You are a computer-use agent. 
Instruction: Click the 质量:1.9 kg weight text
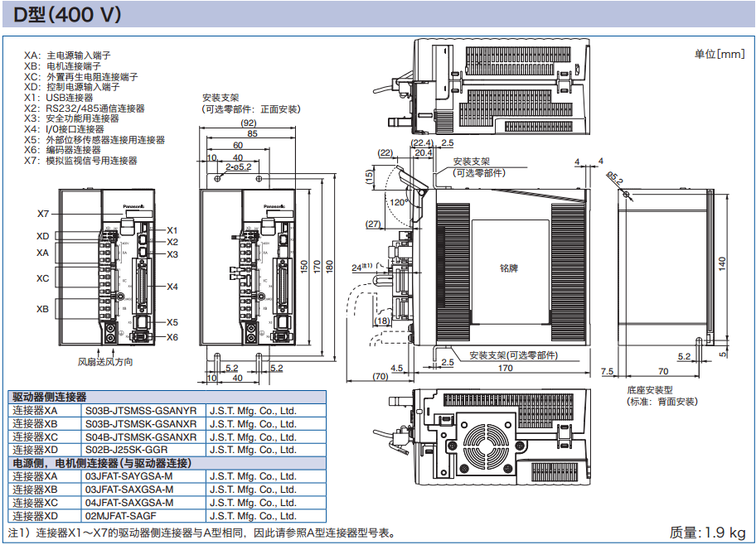707,532
